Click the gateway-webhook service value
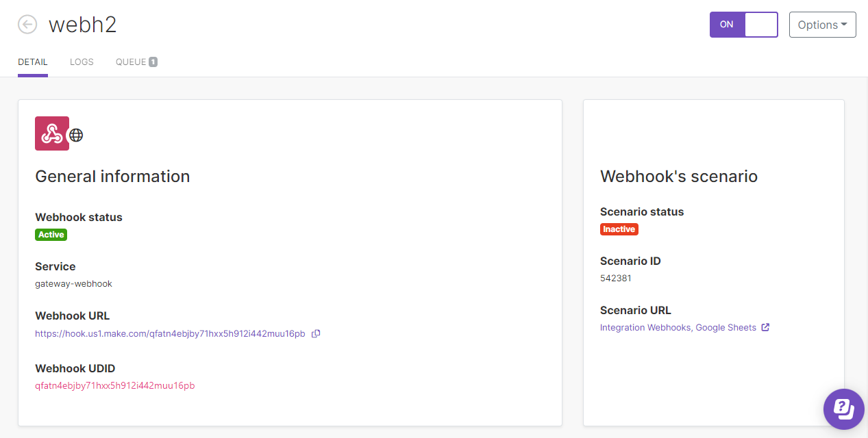Viewport: 868px width, 438px height. click(73, 283)
